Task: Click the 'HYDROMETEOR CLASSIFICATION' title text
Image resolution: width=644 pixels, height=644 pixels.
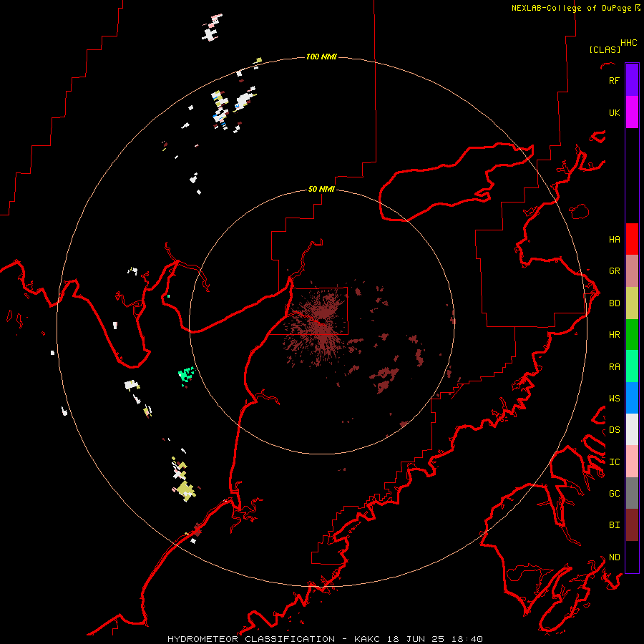Action: coord(251,639)
